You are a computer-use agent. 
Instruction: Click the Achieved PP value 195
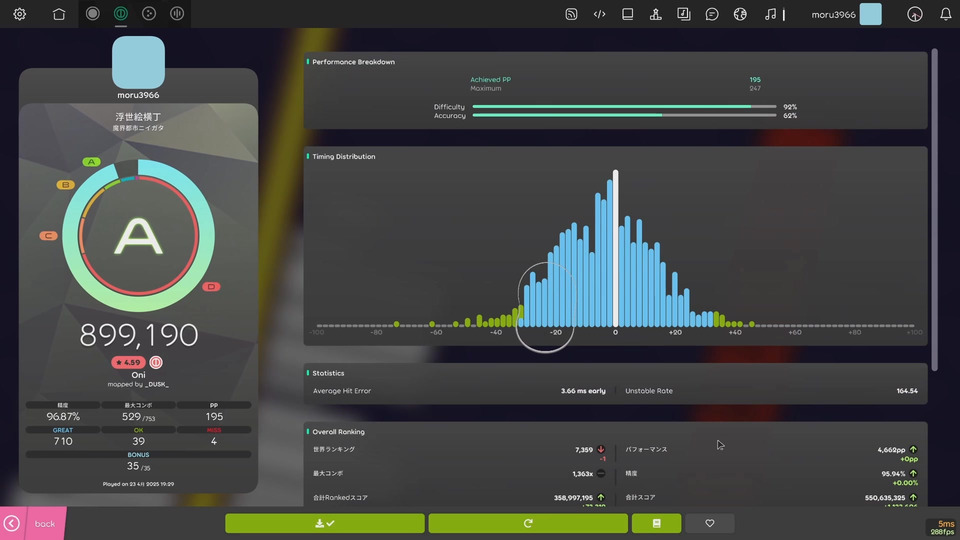[755, 80]
